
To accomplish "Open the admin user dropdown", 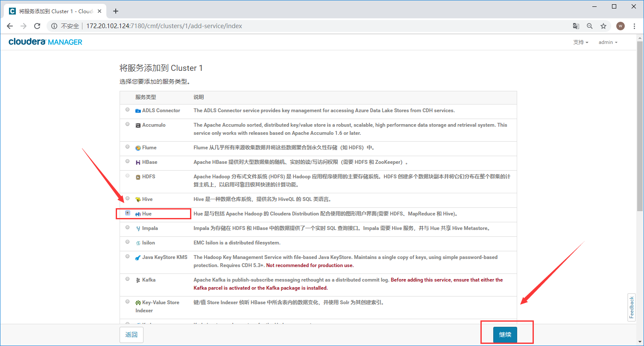I will coord(608,42).
